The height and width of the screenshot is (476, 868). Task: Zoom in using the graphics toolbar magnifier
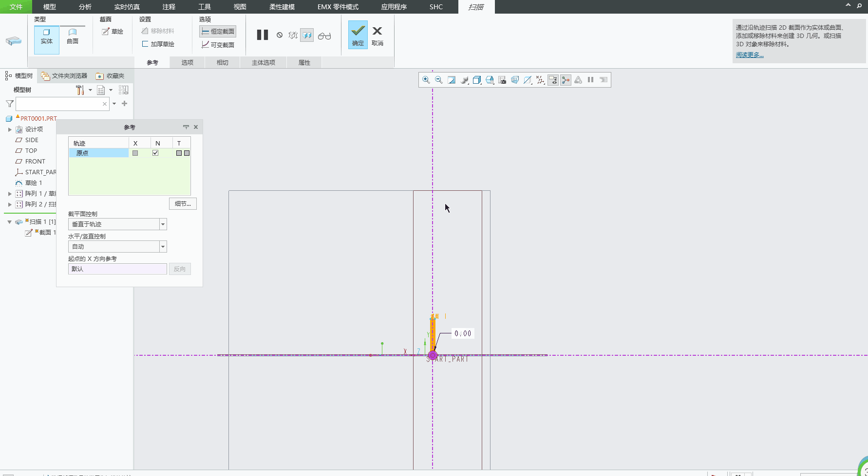[x=426, y=80]
